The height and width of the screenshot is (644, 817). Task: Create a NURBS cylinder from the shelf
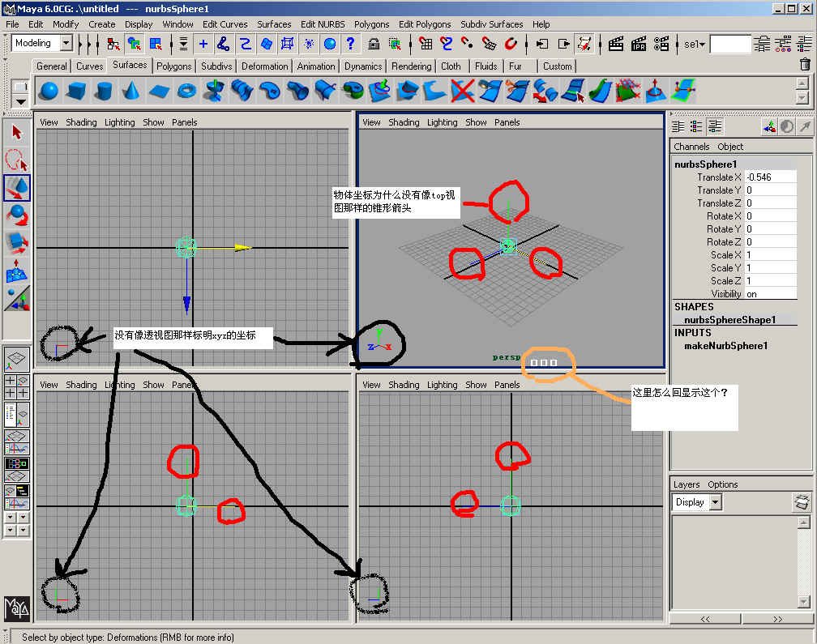(x=105, y=91)
